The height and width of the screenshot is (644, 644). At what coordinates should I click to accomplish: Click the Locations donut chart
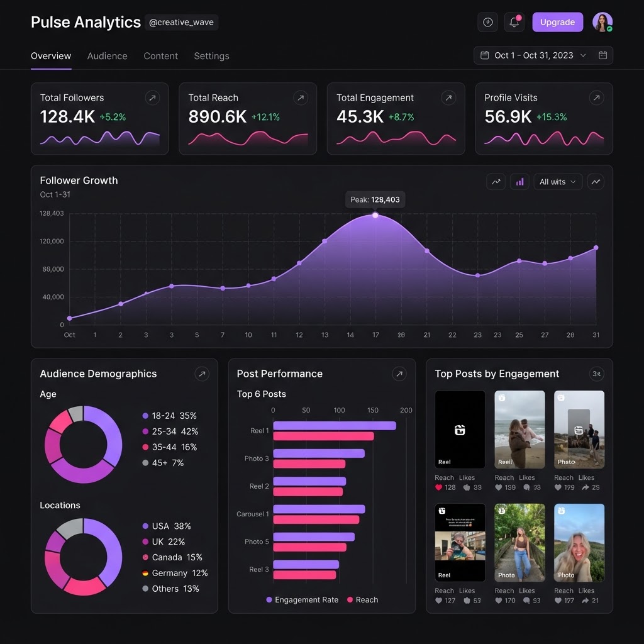click(x=84, y=557)
